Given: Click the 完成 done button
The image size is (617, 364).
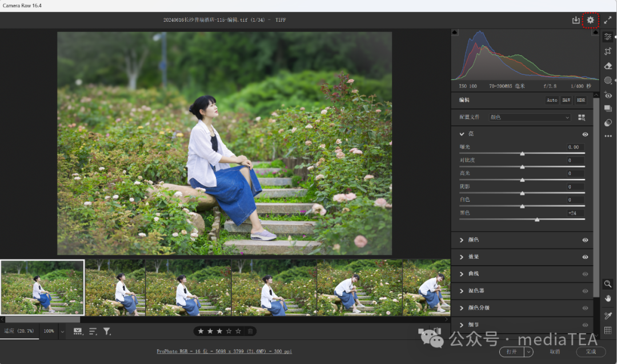Looking at the screenshot, I should coord(591,351).
